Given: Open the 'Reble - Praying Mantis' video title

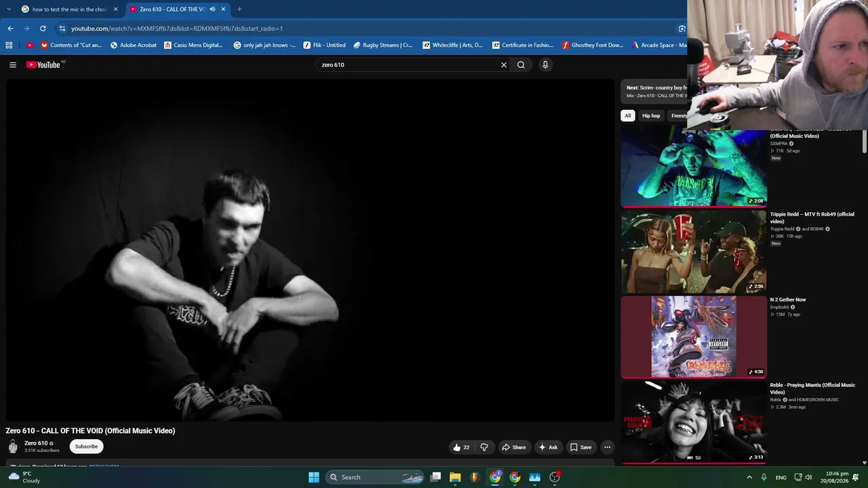Looking at the screenshot, I should (x=812, y=388).
